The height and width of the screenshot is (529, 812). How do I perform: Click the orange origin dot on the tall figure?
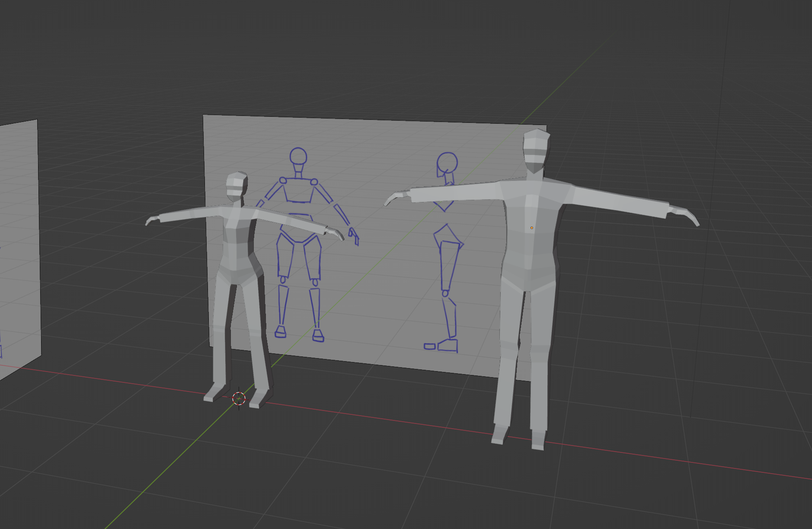click(531, 228)
